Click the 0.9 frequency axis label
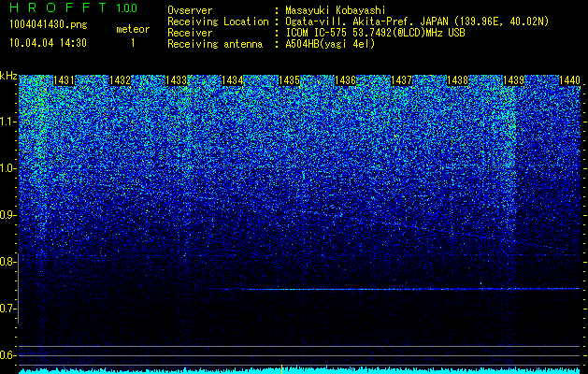Image resolution: width=588 pixels, height=374 pixels. 7,215
